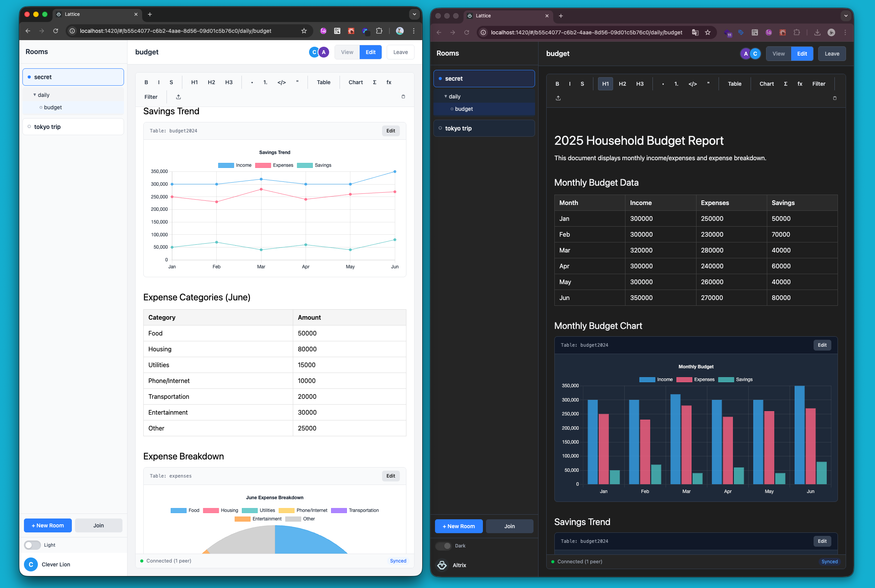
Task: Toggle the Light theme switch
Action: (x=32, y=545)
